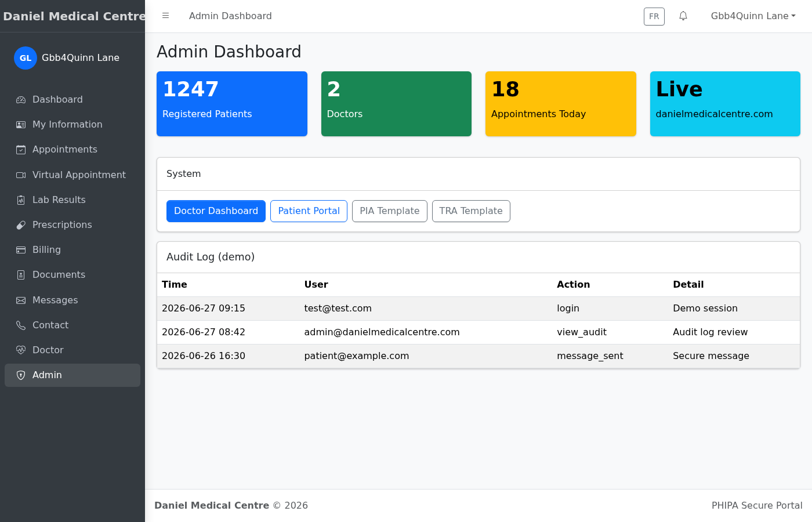
Task: Click the System card header
Action: (x=478, y=174)
